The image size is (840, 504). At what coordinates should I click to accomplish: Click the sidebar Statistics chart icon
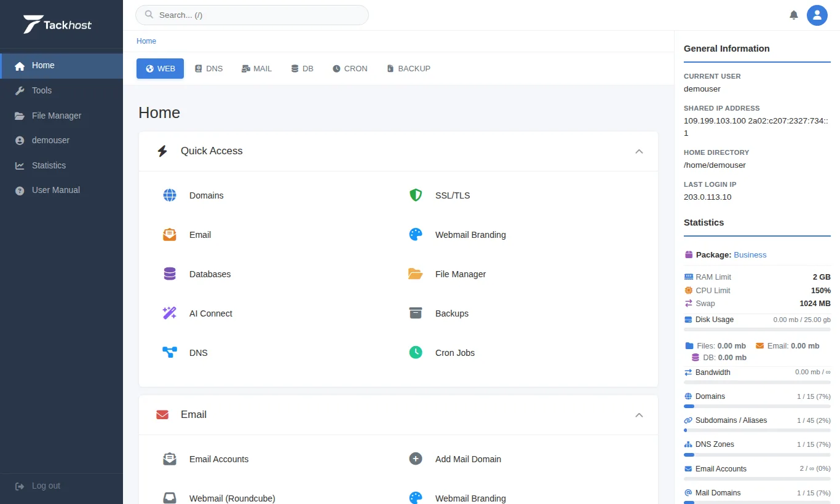coord(20,165)
